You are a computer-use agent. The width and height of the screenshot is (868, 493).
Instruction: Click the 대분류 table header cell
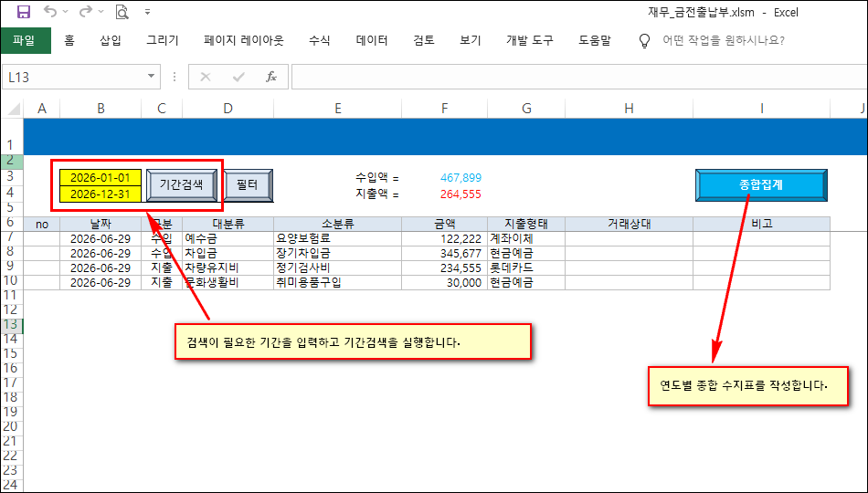click(x=228, y=224)
